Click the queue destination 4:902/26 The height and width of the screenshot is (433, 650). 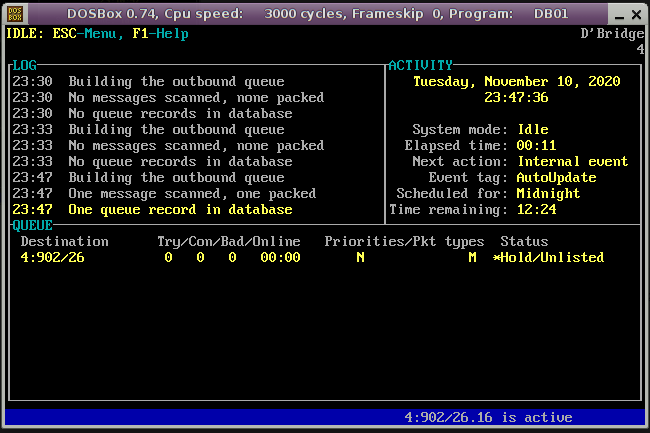click(x=52, y=258)
